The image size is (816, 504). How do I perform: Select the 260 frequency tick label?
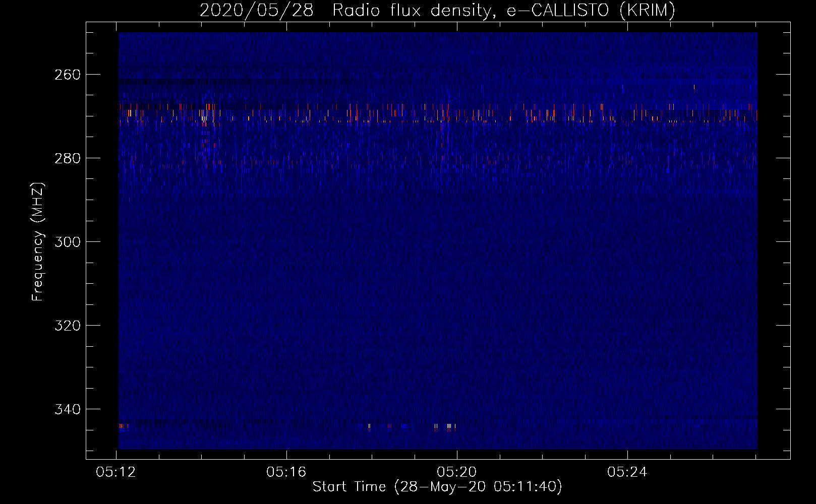[67, 75]
